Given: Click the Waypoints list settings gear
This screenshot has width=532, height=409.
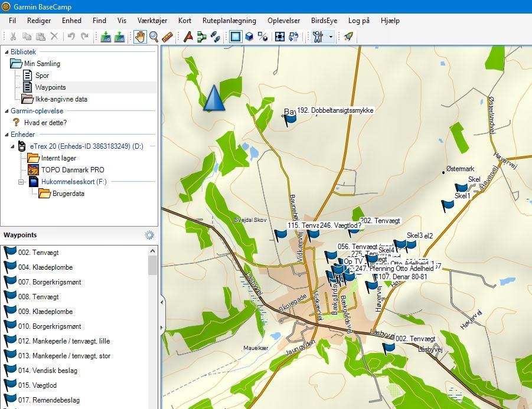Looking at the screenshot, I should tap(149, 235).
